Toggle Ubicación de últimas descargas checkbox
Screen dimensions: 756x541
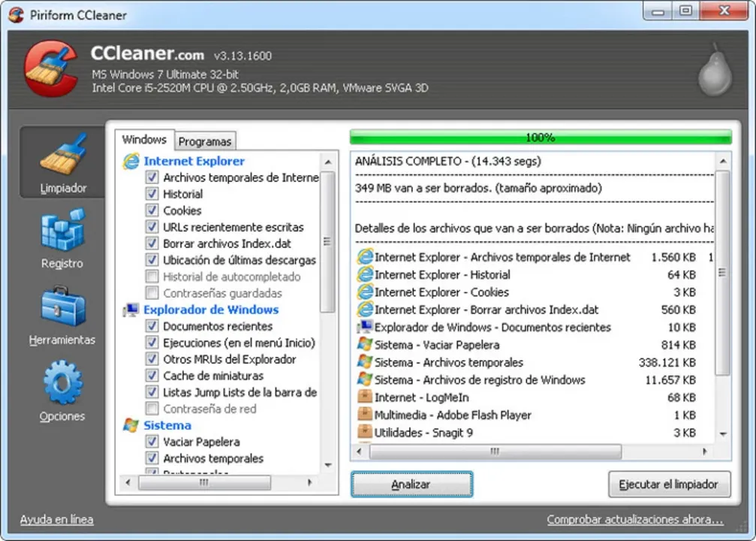point(152,260)
